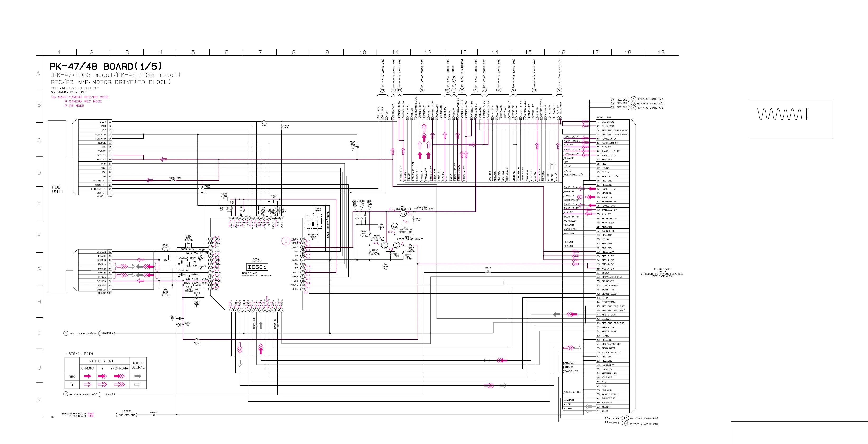
Task: Click the VIDEO SIGNAL header cell in legend
Action: coord(102,361)
